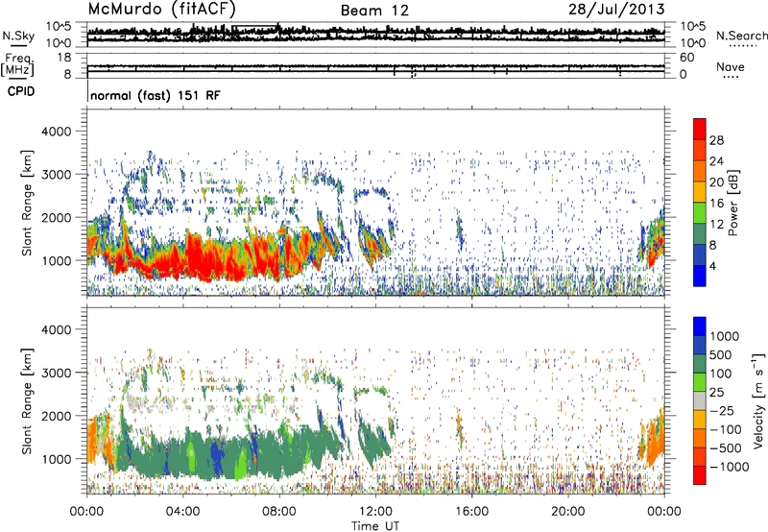The width and height of the screenshot is (768, 532).
Task: Click the "60" Nave axis tick
Action: (x=686, y=58)
